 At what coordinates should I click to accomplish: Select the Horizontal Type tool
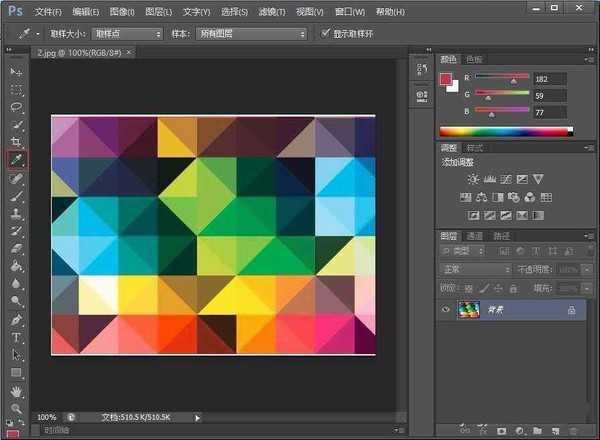point(16,338)
